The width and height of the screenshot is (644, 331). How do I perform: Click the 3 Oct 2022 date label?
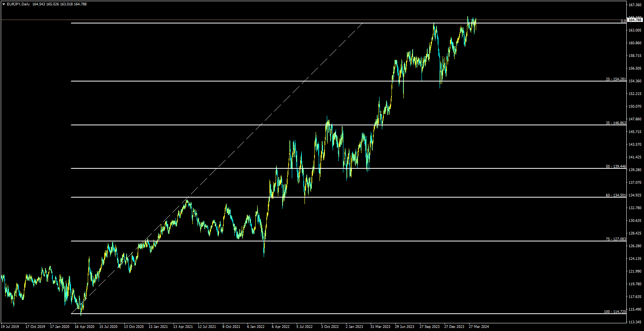click(x=330, y=327)
